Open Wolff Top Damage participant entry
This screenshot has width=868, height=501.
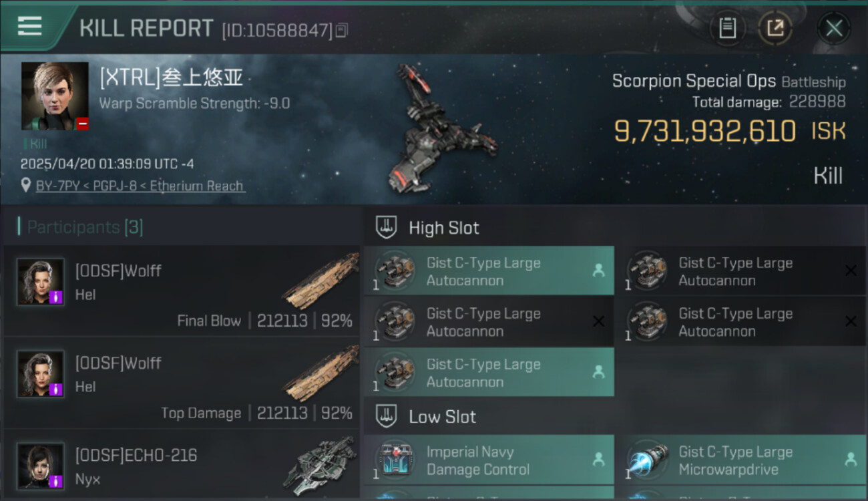(182, 383)
